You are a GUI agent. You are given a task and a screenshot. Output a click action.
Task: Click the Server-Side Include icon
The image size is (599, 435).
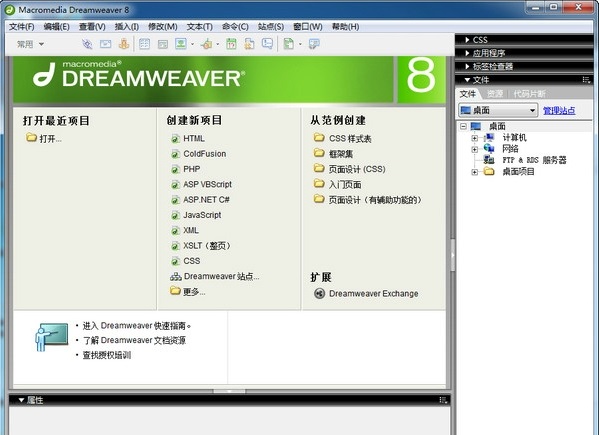coord(249,44)
